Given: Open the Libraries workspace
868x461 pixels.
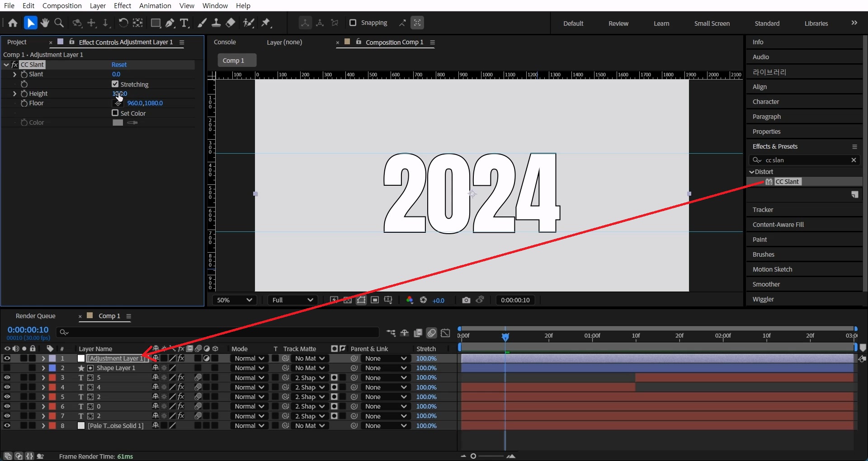Looking at the screenshot, I should click(x=816, y=24).
